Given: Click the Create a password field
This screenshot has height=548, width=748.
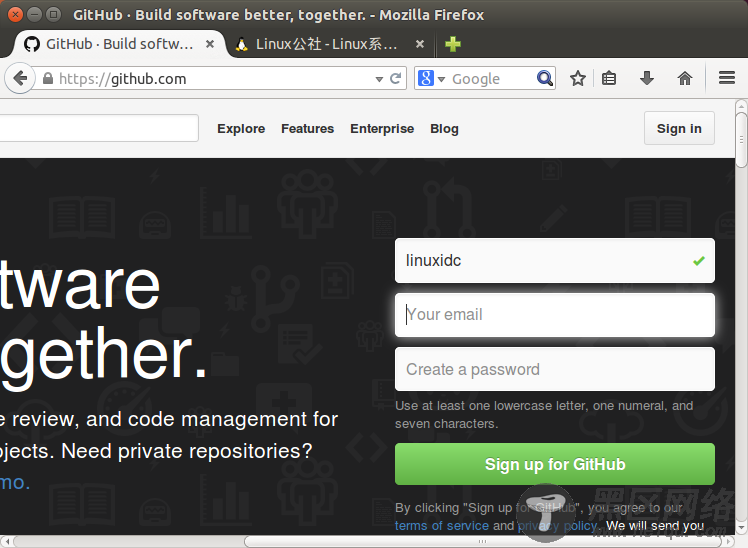Looking at the screenshot, I should tap(555, 369).
